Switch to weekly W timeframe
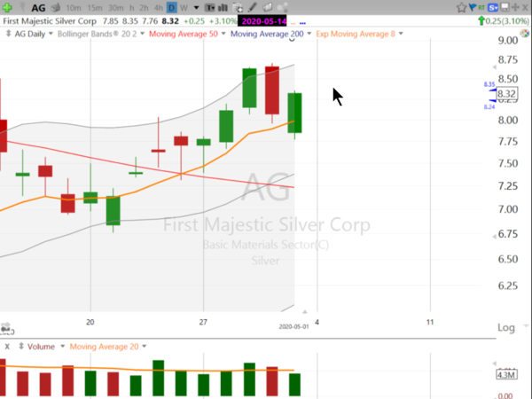Image resolution: width=532 pixels, height=399 pixels. pos(184,7)
